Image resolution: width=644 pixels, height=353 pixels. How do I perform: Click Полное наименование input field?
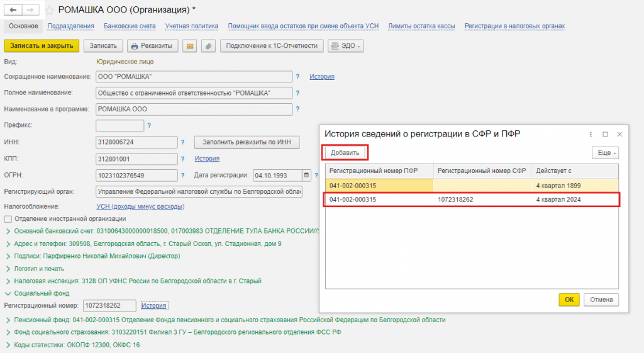[194, 93]
